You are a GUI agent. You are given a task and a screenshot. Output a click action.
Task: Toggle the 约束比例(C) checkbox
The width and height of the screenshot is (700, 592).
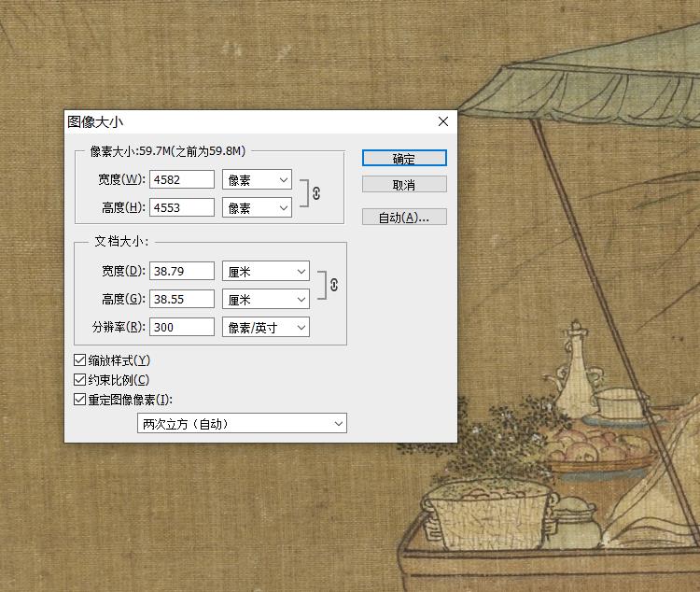[x=80, y=380]
